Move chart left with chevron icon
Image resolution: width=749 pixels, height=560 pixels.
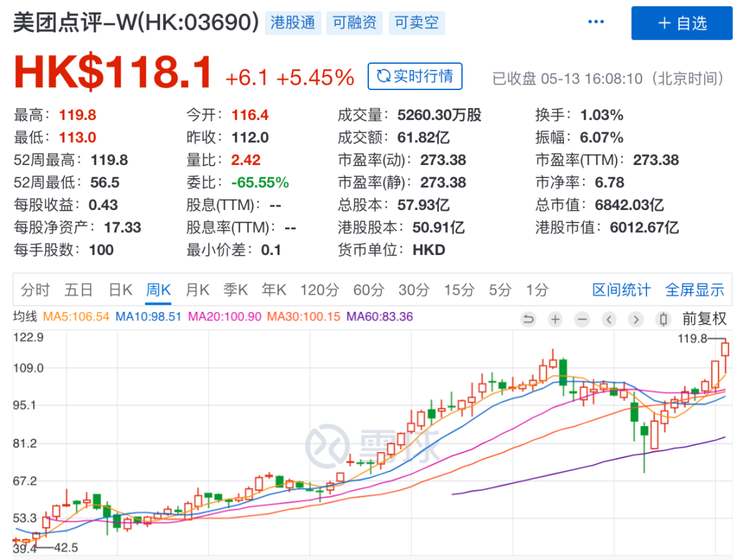tap(609, 319)
